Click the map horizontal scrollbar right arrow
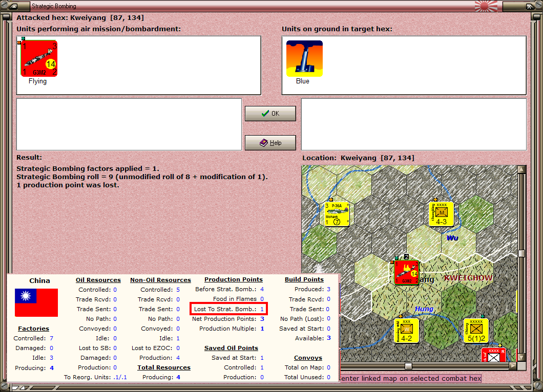Image resolution: width=543 pixels, height=392 pixels. pyautogui.click(x=513, y=366)
